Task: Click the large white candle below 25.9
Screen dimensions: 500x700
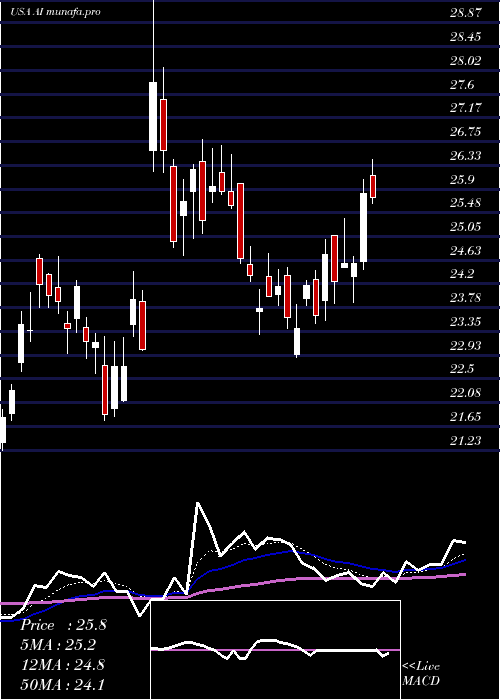Action: (363, 227)
